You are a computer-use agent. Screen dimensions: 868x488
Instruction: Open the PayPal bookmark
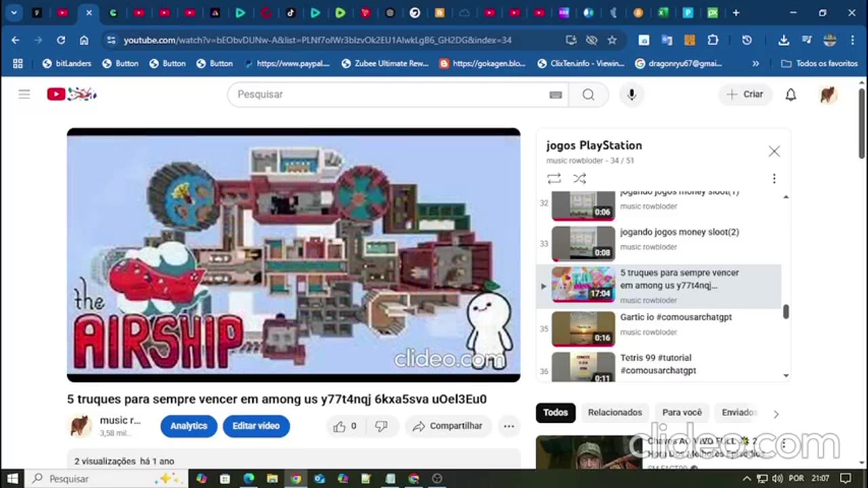pyautogui.click(x=287, y=63)
